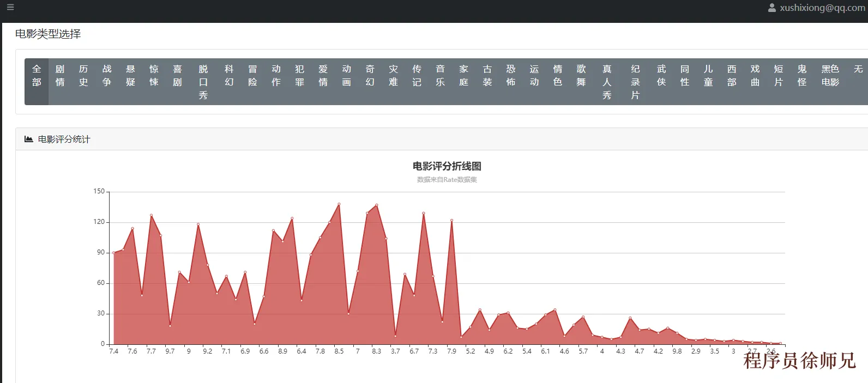
Task: Select the 音乐 genre tab
Action: coord(440,82)
